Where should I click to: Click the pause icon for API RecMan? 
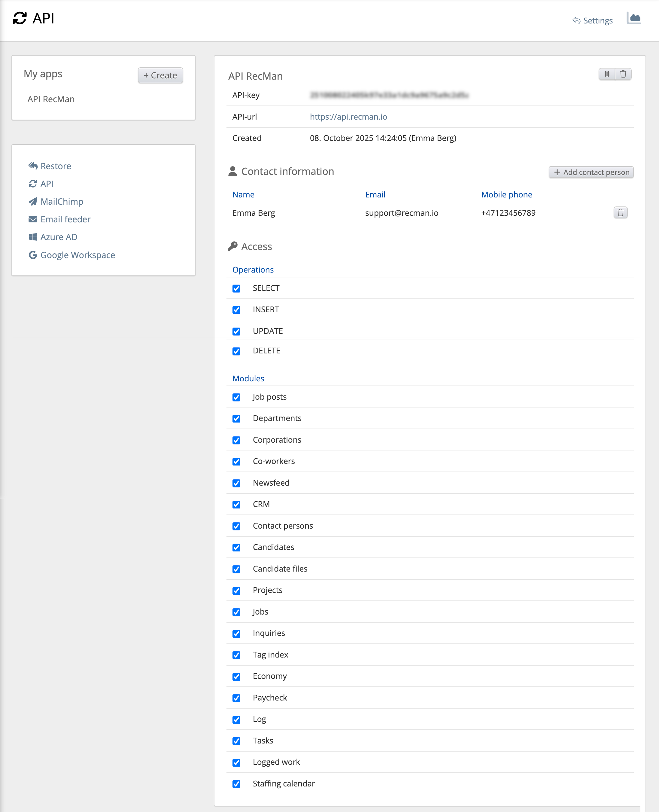point(607,74)
